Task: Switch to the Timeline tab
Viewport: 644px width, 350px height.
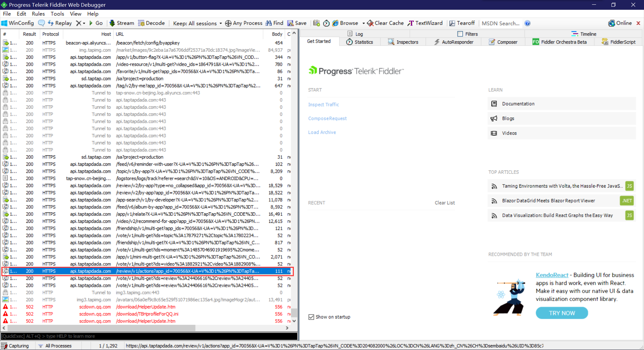Action: (584, 34)
